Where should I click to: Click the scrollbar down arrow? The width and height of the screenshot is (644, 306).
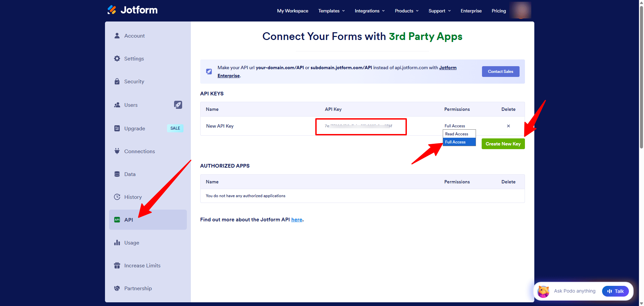tap(641, 304)
